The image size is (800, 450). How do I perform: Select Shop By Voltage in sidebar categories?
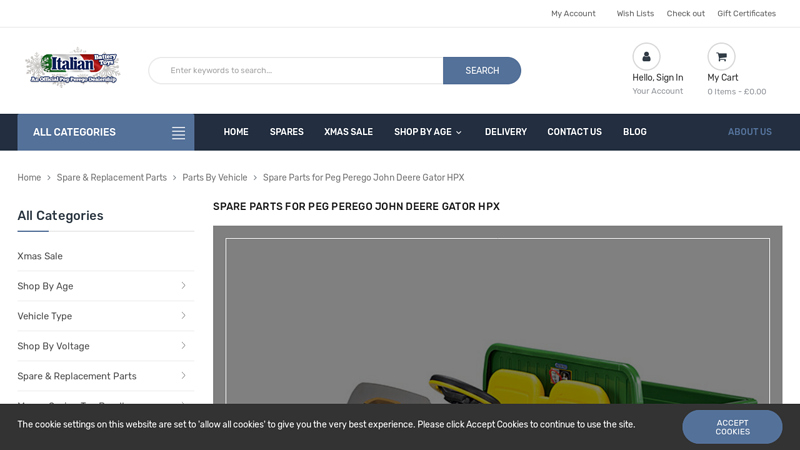click(x=53, y=346)
